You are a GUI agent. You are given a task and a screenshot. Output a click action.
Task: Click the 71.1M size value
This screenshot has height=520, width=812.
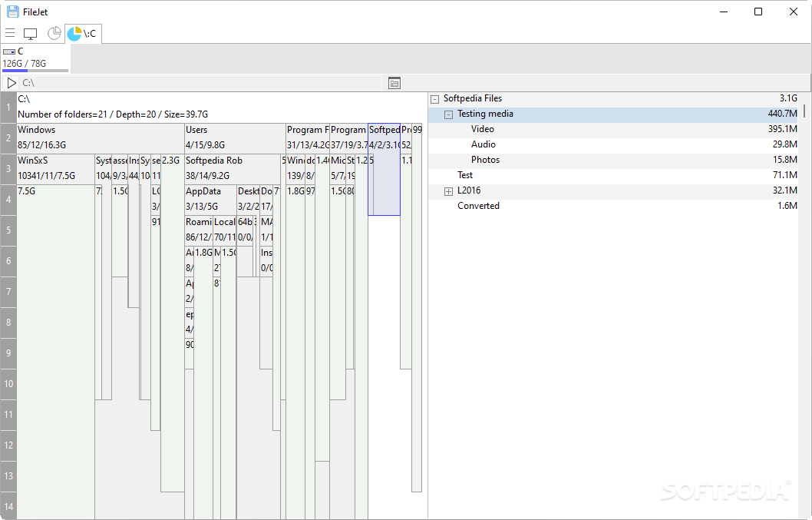(785, 175)
